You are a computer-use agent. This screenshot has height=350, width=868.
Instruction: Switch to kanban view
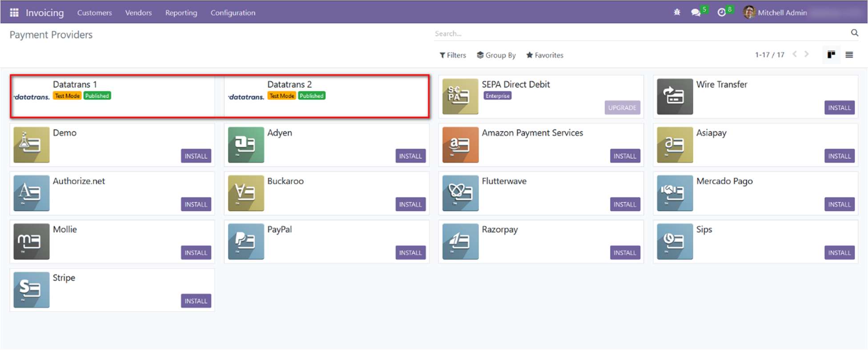[x=831, y=55]
